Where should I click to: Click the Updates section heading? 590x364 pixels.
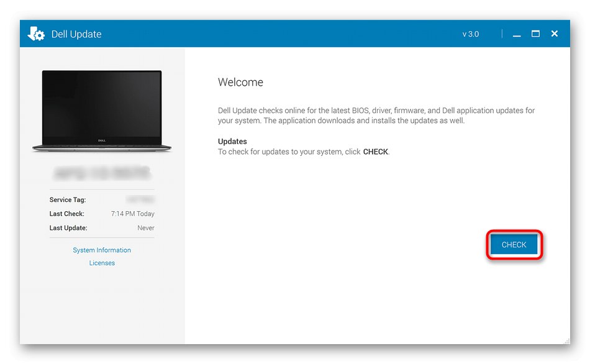tap(232, 141)
